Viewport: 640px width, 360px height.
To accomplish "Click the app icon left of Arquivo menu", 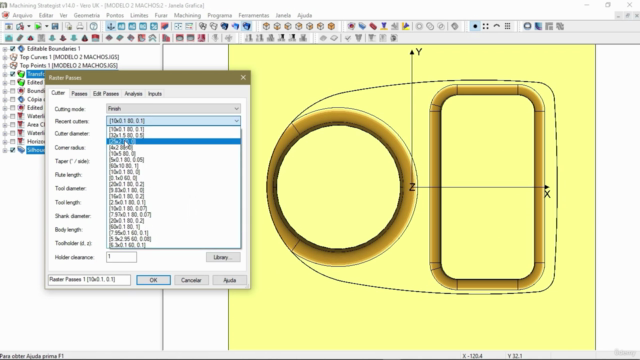I will 5,16.
